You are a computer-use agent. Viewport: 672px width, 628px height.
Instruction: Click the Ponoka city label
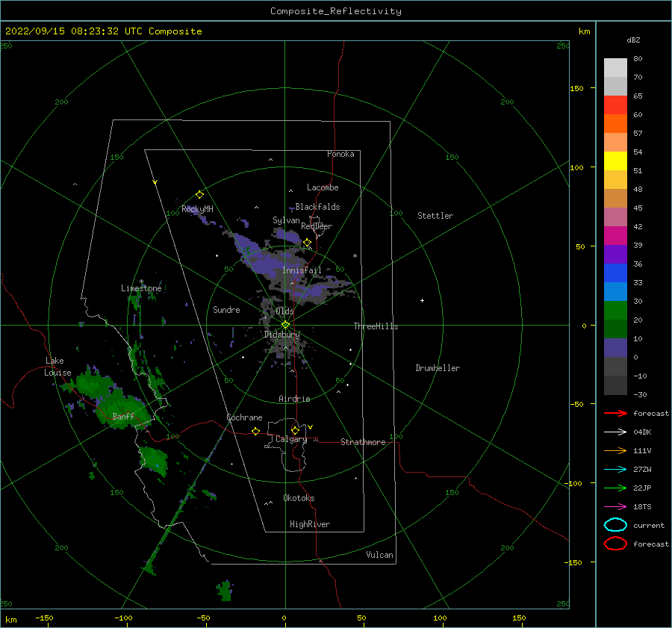[x=340, y=154]
